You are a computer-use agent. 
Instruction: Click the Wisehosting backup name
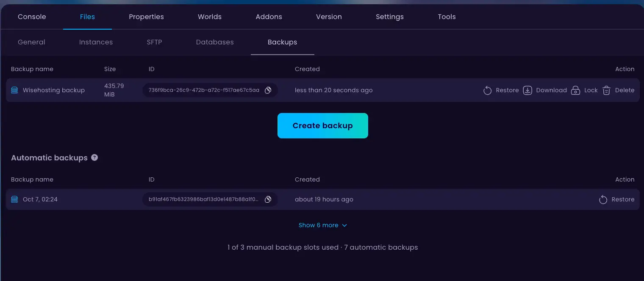pos(54,90)
